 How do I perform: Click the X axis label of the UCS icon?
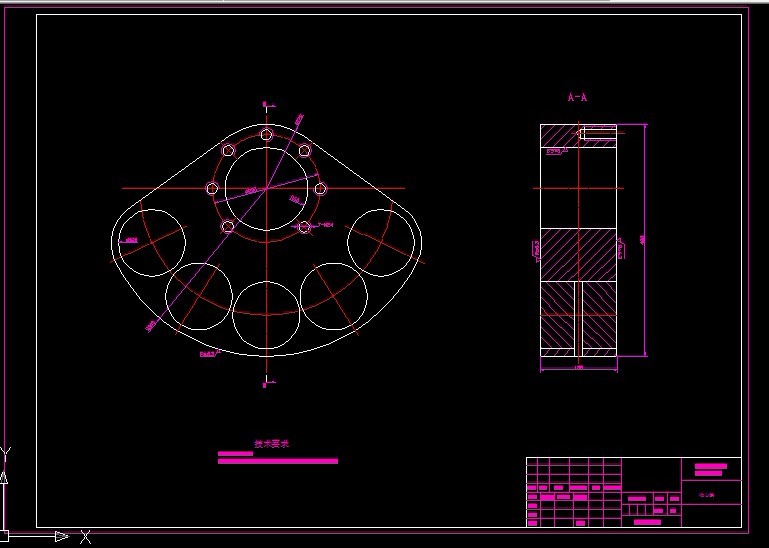tap(85, 537)
